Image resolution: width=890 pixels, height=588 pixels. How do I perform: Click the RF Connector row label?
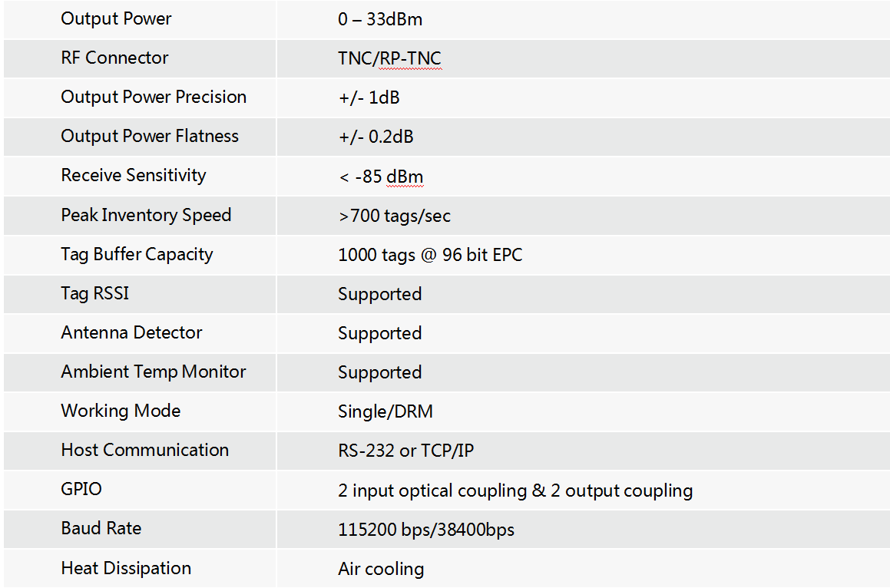[114, 58]
